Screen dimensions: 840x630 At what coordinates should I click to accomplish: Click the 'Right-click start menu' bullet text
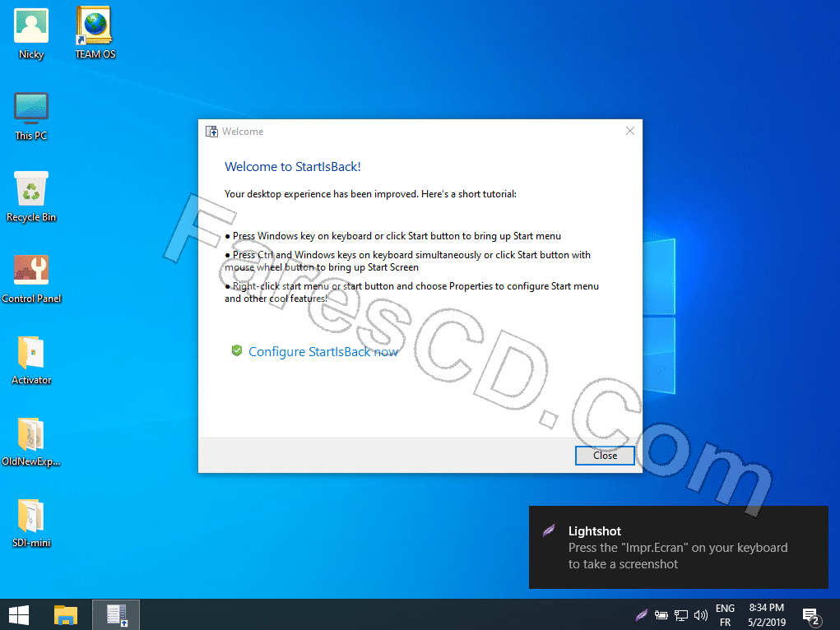tap(411, 292)
